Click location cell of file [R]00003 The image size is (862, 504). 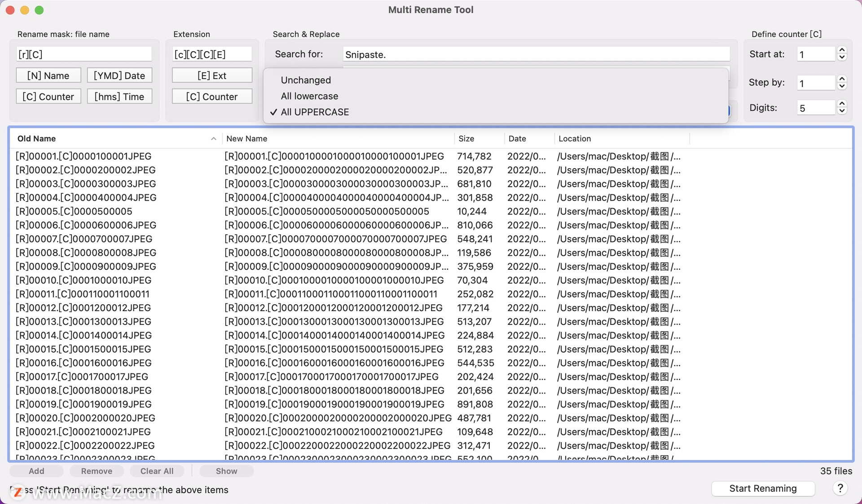click(x=619, y=184)
